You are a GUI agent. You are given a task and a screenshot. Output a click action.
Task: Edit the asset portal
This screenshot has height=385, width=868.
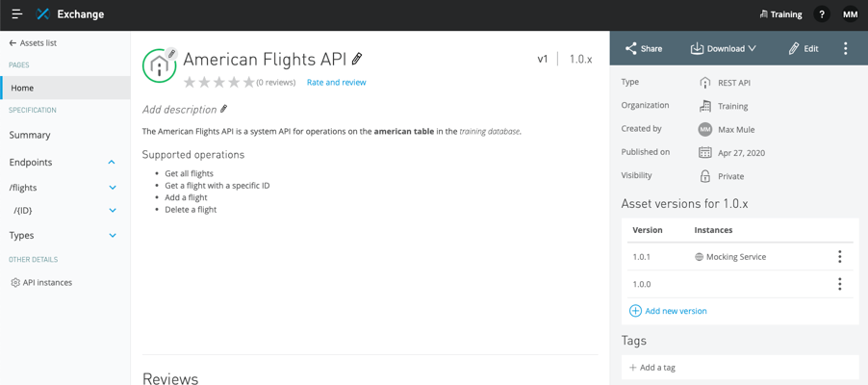(804, 49)
